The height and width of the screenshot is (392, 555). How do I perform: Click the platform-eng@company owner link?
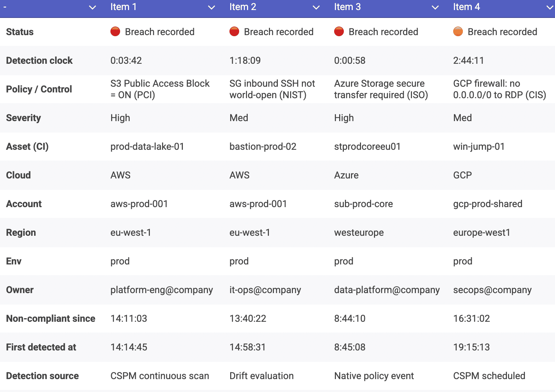pos(161,290)
